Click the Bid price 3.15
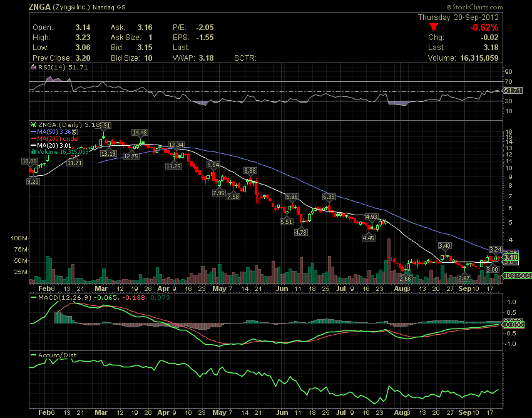The width and height of the screenshot is (532, 418). pyautogui.click(x=145, y=48)
